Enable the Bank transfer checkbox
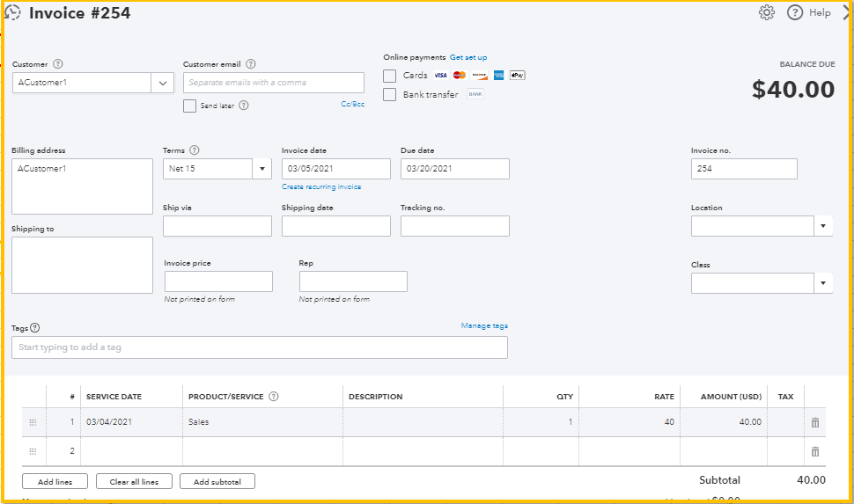The image size is (854, 504). [x=389, y=95]
